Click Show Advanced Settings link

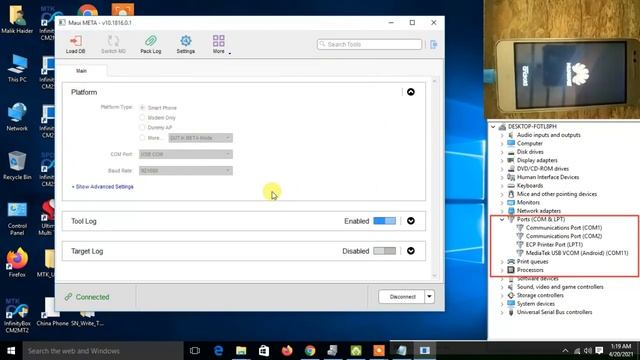103,187
